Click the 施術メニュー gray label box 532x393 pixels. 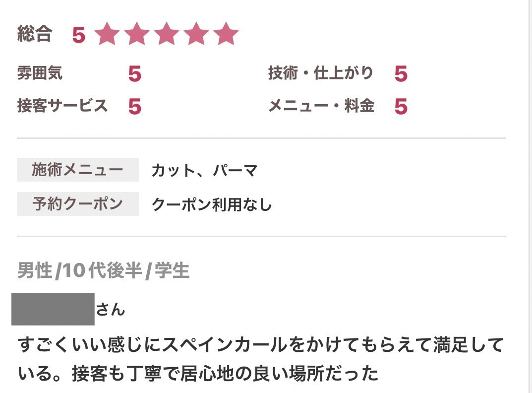pos(78,170)
